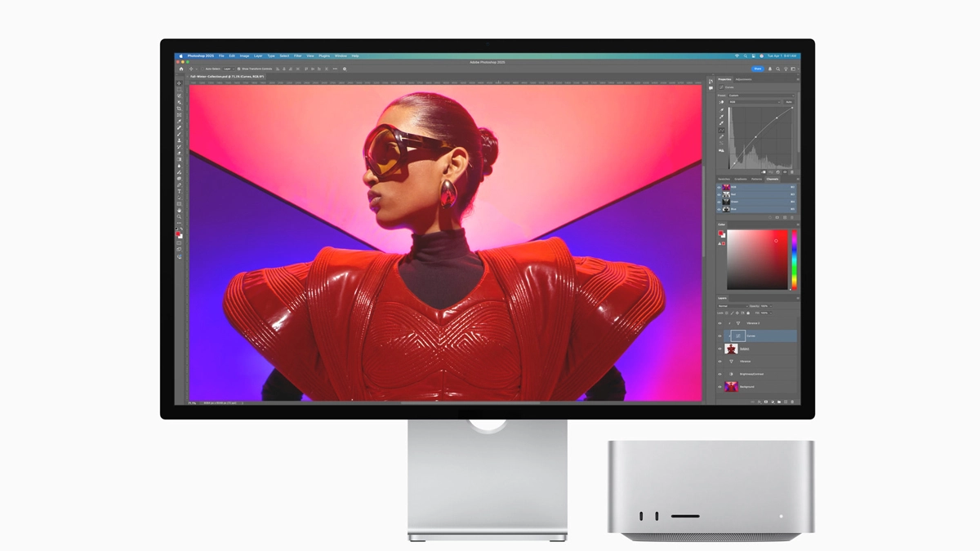
Task: Switch to the Adjustments tab
Action: click(x=743, y=79)
